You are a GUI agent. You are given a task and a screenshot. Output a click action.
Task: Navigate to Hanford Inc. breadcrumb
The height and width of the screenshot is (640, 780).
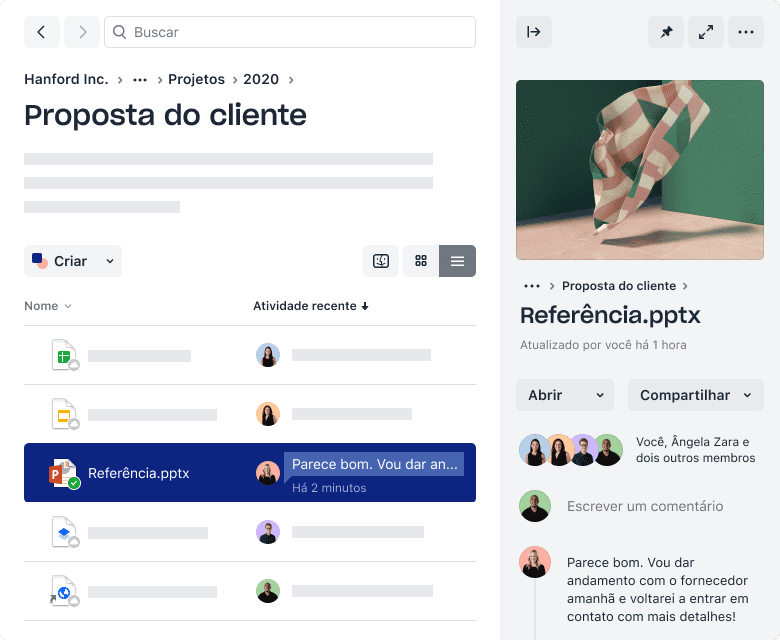(66, 79)
